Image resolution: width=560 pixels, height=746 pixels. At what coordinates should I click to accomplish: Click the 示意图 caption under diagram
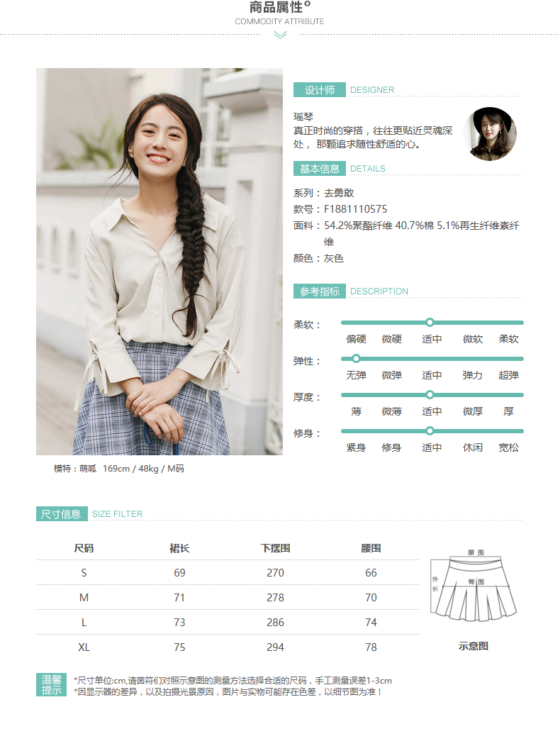tap(474, 646)
